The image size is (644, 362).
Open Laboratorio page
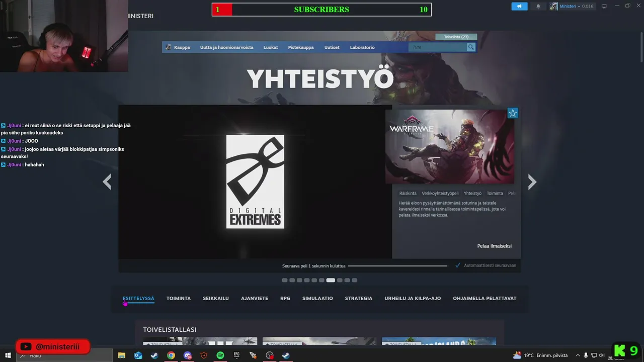coord(362,47)
